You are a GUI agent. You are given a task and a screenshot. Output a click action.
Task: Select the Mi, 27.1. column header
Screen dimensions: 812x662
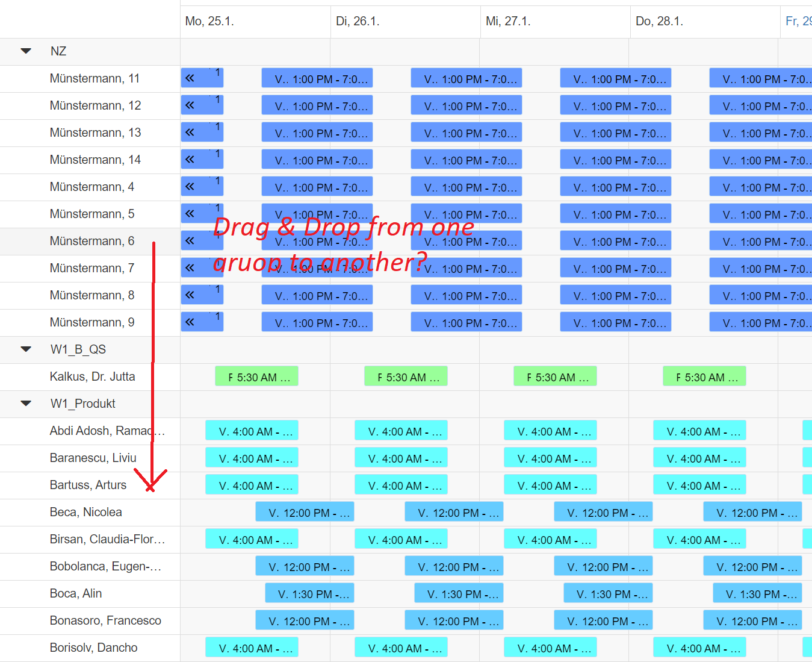(x=508, y=22)
